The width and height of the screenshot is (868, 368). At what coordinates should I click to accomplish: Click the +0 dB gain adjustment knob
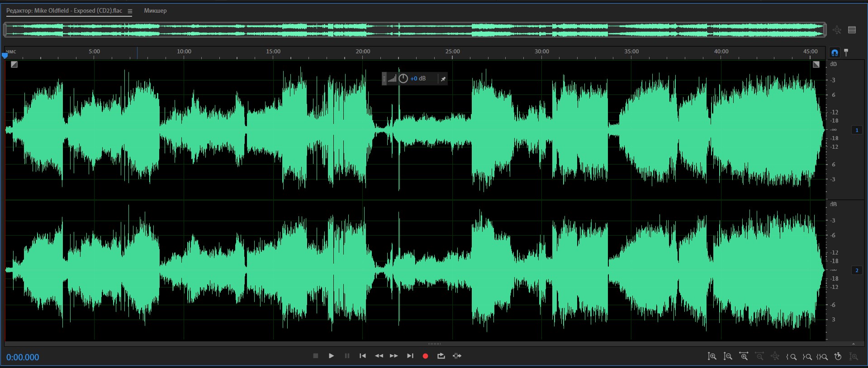point(403,79)
